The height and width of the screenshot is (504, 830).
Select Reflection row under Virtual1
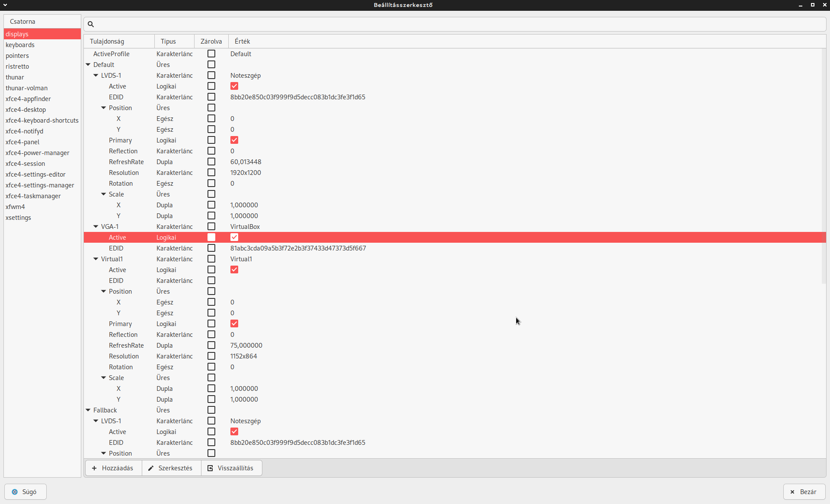tap(455, 335)
